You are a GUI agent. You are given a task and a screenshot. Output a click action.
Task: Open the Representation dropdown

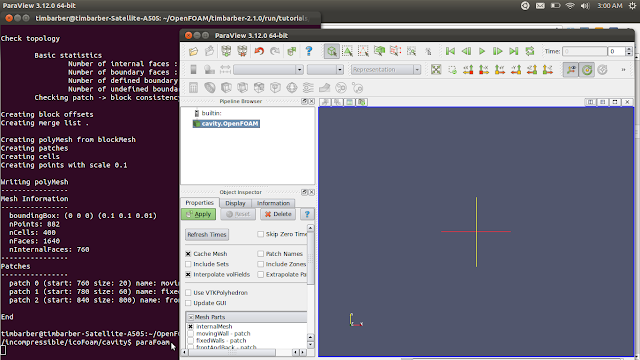click(x=386, y=69)
